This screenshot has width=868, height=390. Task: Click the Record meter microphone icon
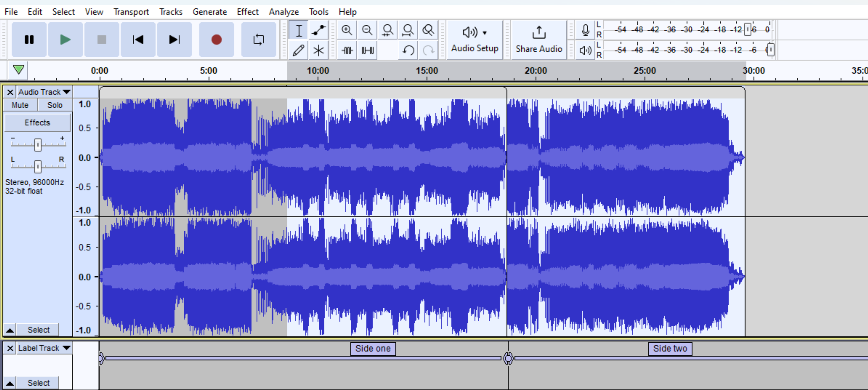tap(585, 30)
